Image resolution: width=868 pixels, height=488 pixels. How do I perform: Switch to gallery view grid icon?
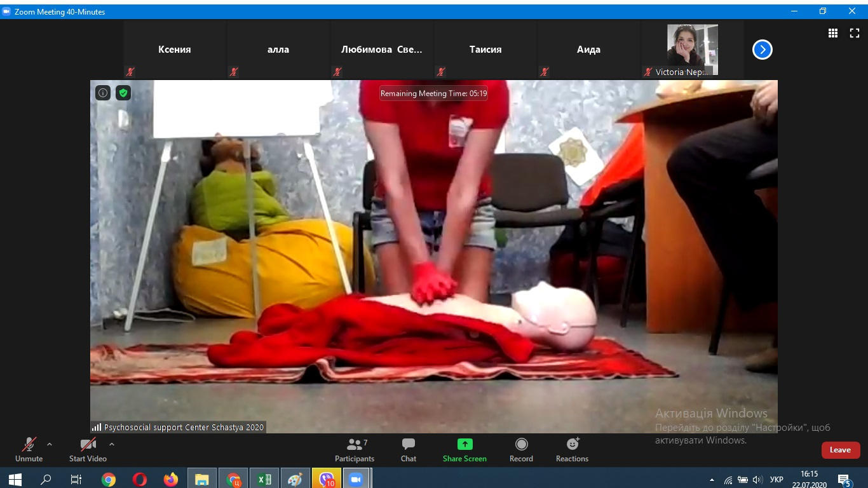(x=833, y=33)
